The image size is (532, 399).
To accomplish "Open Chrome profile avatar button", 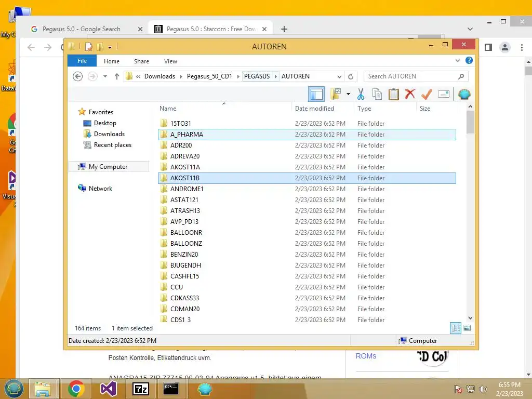I will point(505,47).
